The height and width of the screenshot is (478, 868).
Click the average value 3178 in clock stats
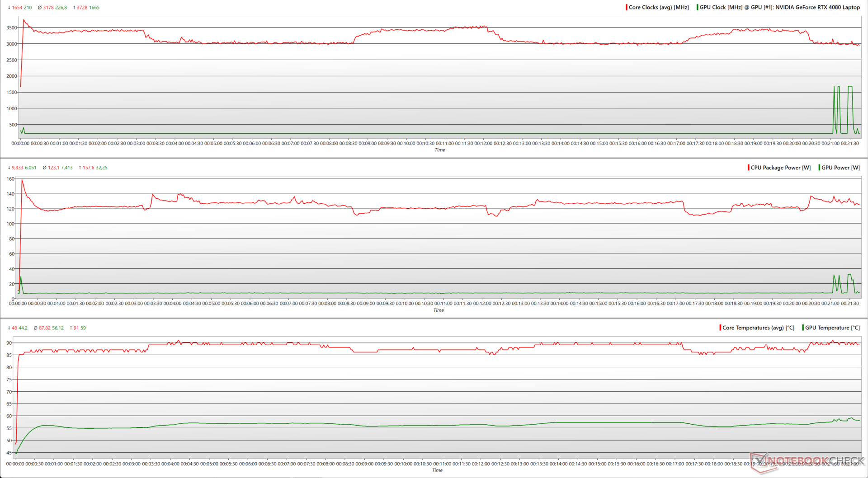[50, 8]
